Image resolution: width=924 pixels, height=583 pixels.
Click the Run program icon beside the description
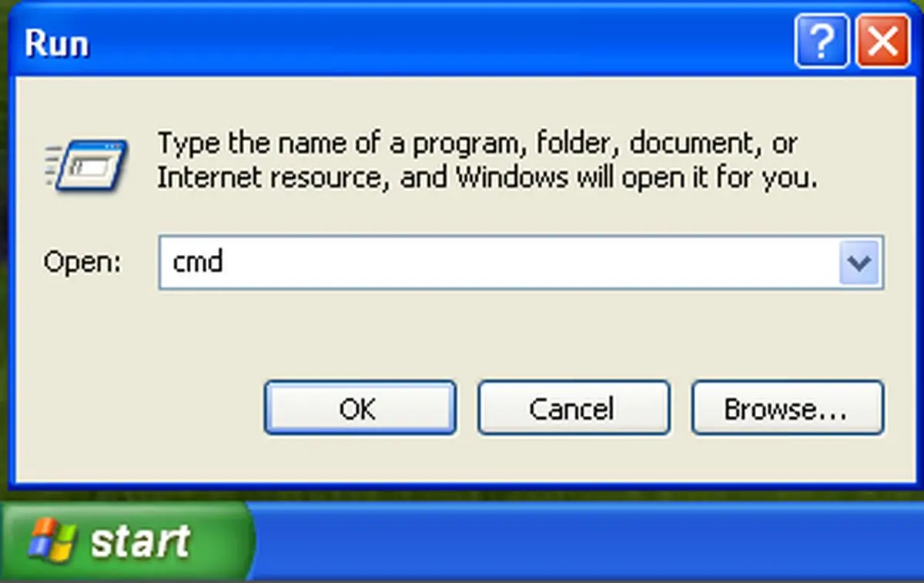point(84,163)
